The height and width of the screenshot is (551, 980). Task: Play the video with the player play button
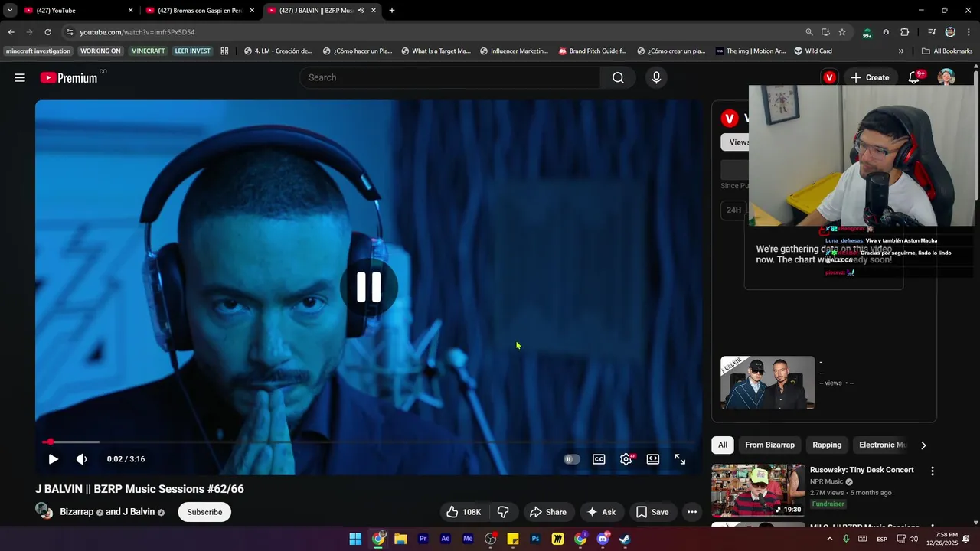(53, 459)
